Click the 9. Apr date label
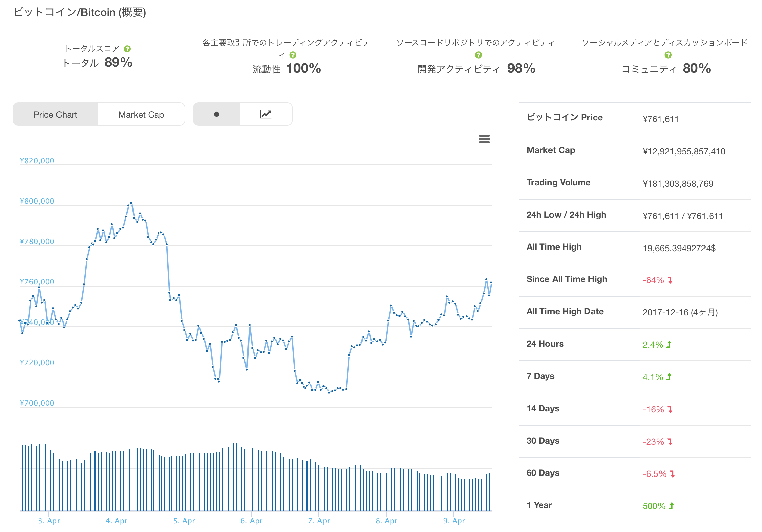The width and height of the screenshot is (762, 532). click(454, 521)
